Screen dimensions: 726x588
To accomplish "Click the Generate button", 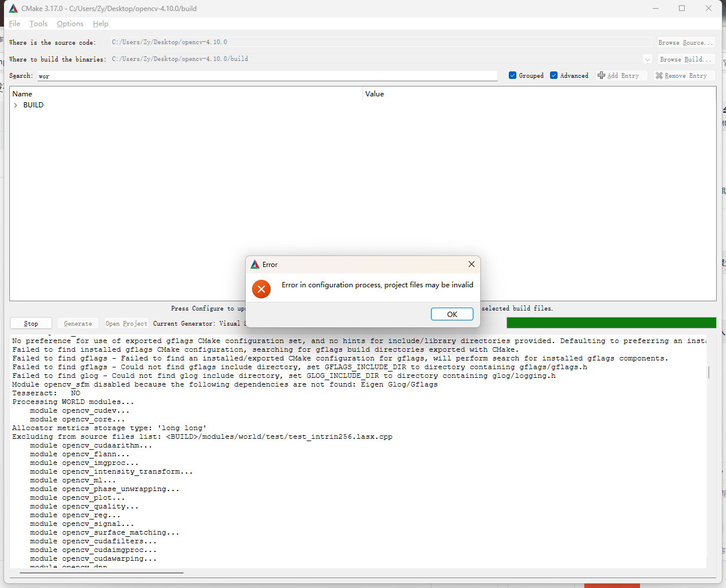I will click(x=78, y=323).
